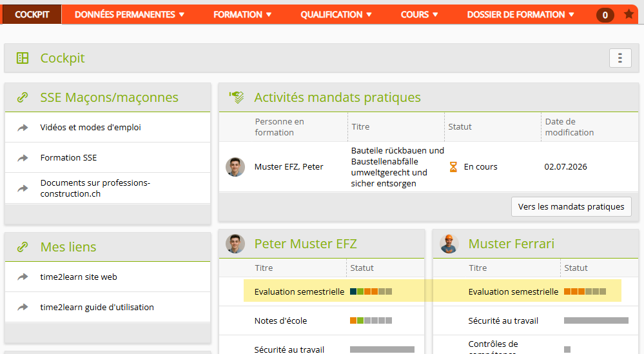The image size is (644, 354).
Task: Click the arrow icon next to Formation SSE
Action: pos(23,158)
